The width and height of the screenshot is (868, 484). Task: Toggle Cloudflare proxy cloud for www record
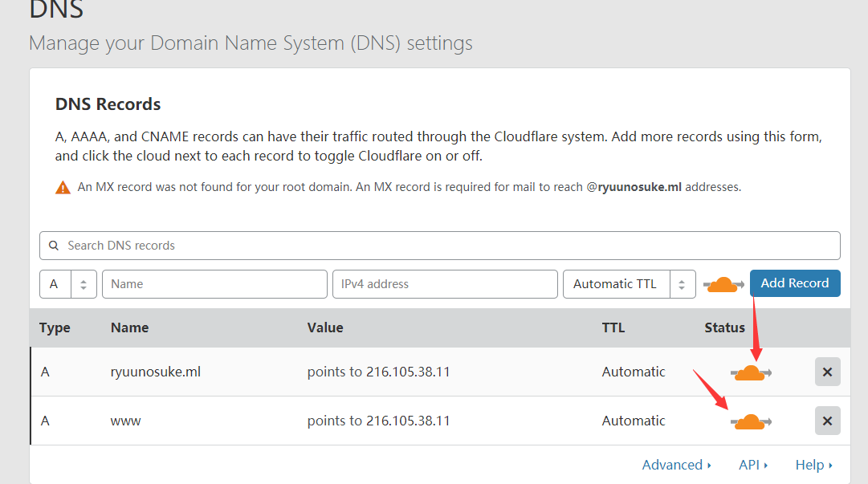751,422
